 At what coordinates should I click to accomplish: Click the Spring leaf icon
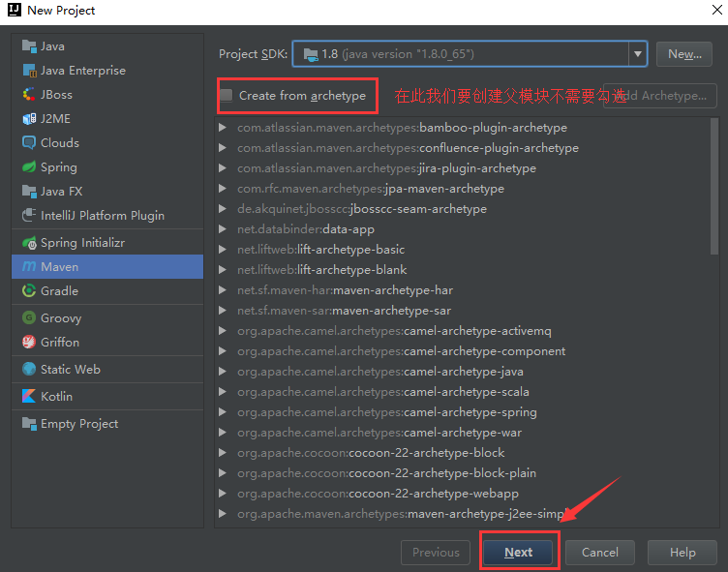[29, 167]
